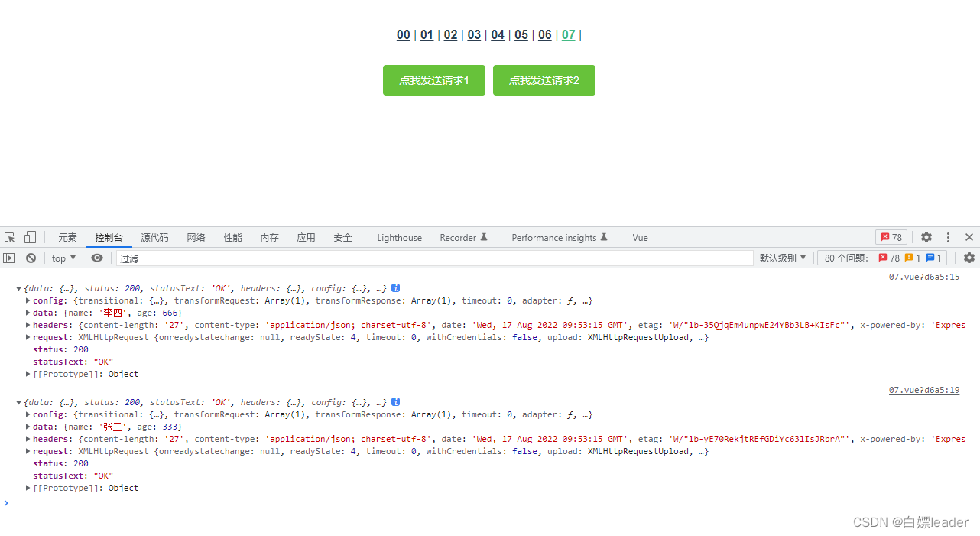
Task: Click red error count badge 78
Action: 891,238
